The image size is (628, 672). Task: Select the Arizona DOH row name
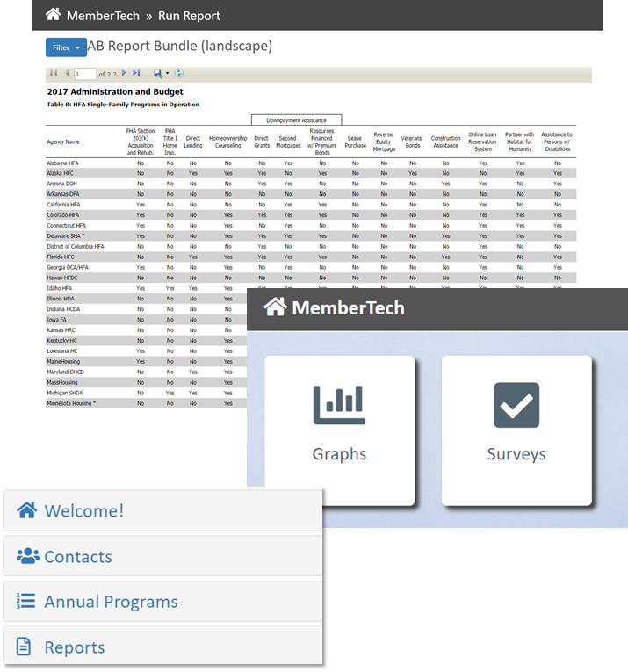tap(61, 184)
